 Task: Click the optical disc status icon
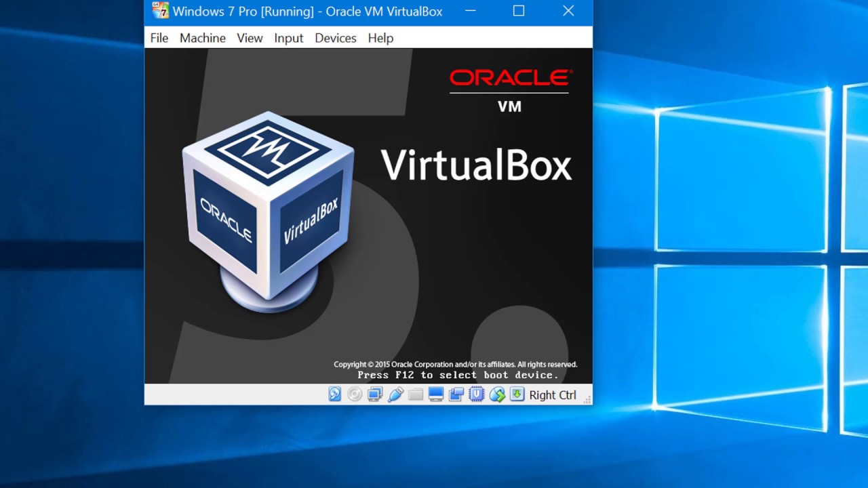pyautogui.click(x=355, y=394)
